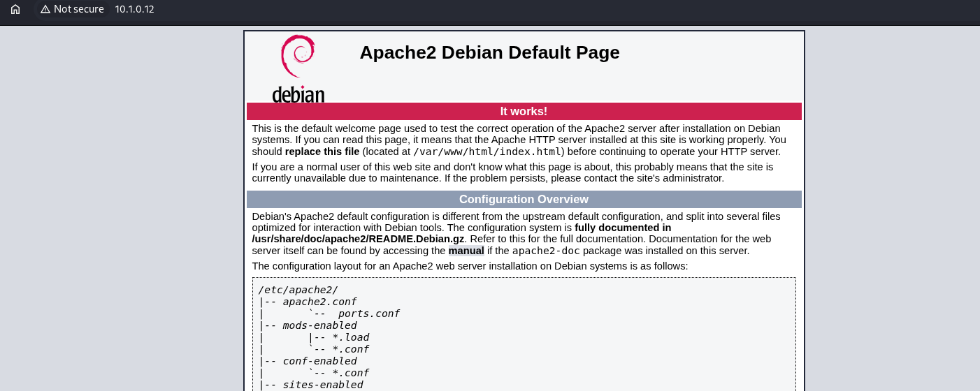Viewport: 980px width, 391px height.
Task: Click the Configuration Overview header
Action: click(524, 200)
